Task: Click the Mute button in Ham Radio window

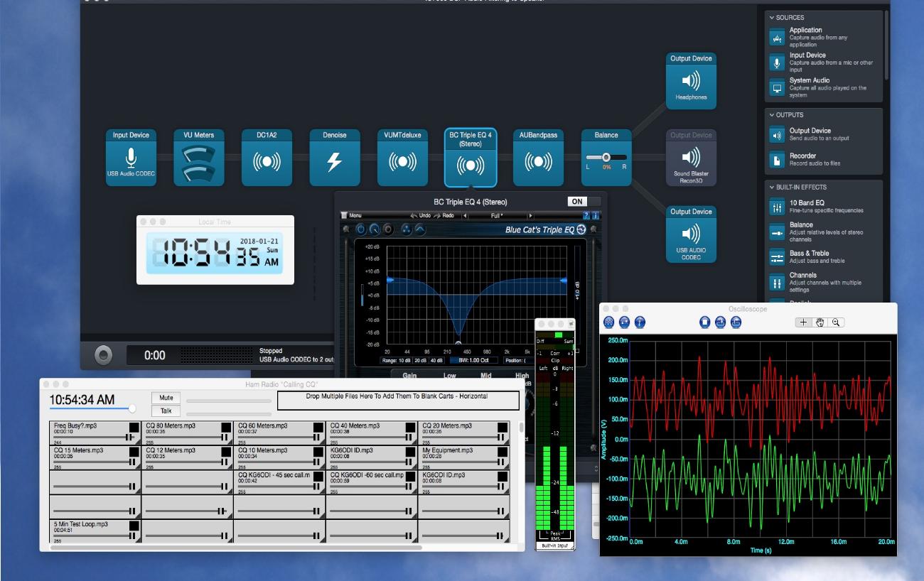Action: [166, 398]
